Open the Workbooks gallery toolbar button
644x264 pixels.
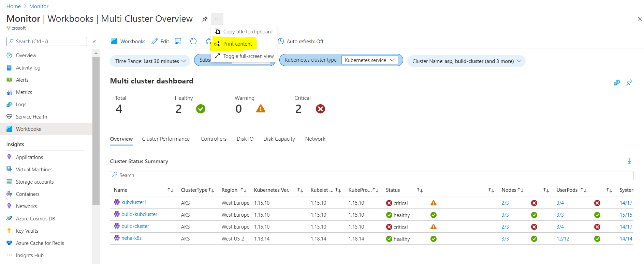point(128,41)
